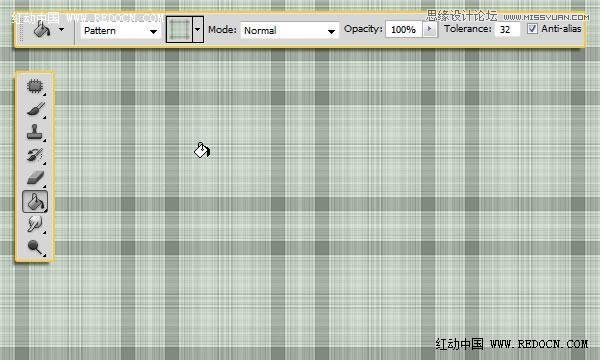
Task: Click the Tolerance value field
Action: [507, 29]
